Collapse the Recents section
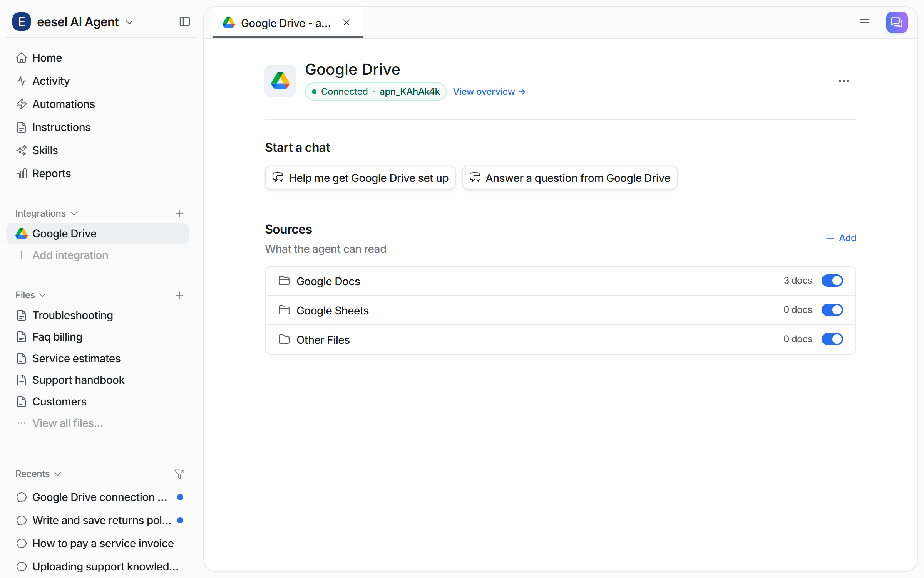 [38, 474]
